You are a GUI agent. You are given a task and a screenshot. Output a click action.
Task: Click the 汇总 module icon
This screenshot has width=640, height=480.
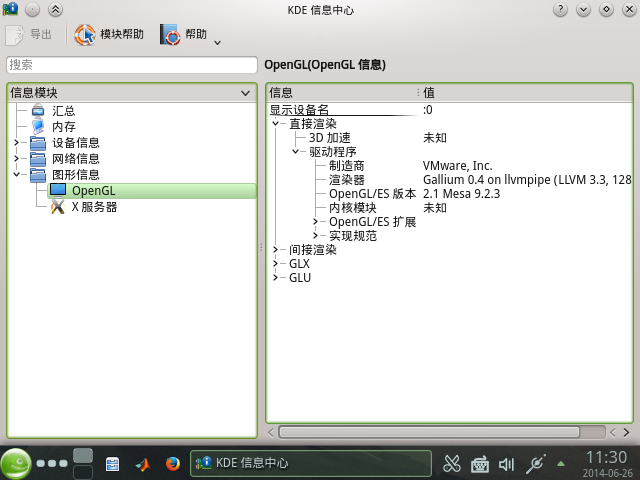(38, 110)
